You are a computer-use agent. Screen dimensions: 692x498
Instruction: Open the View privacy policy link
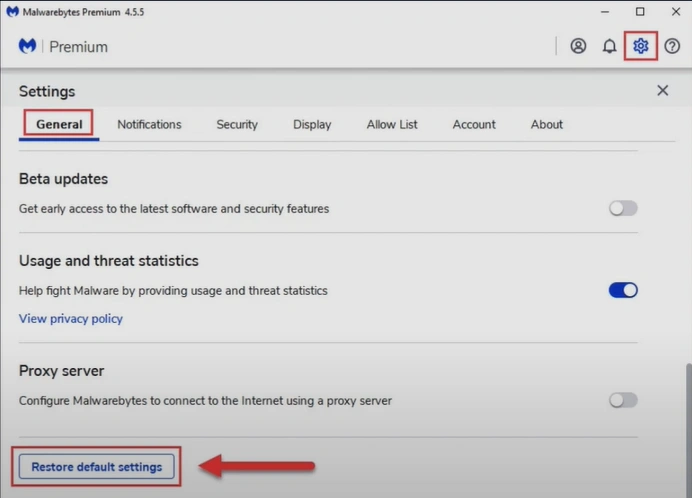pyautogui.click(x=71, y=318)
